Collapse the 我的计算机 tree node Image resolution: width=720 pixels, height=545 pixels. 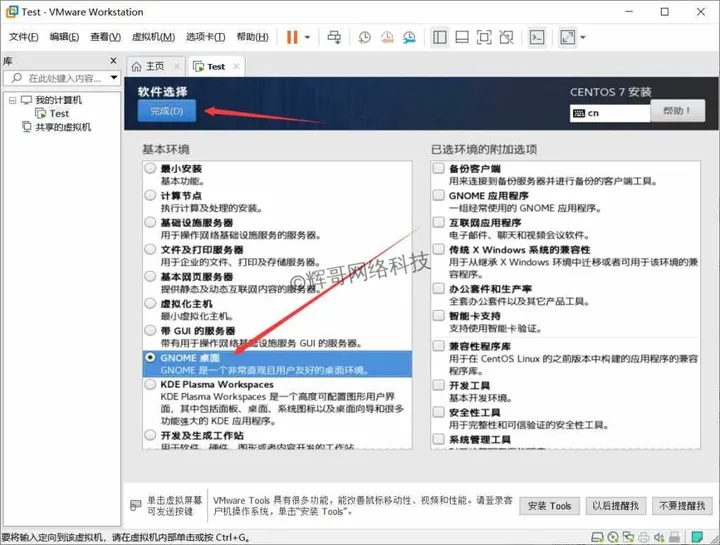(12, 100)
